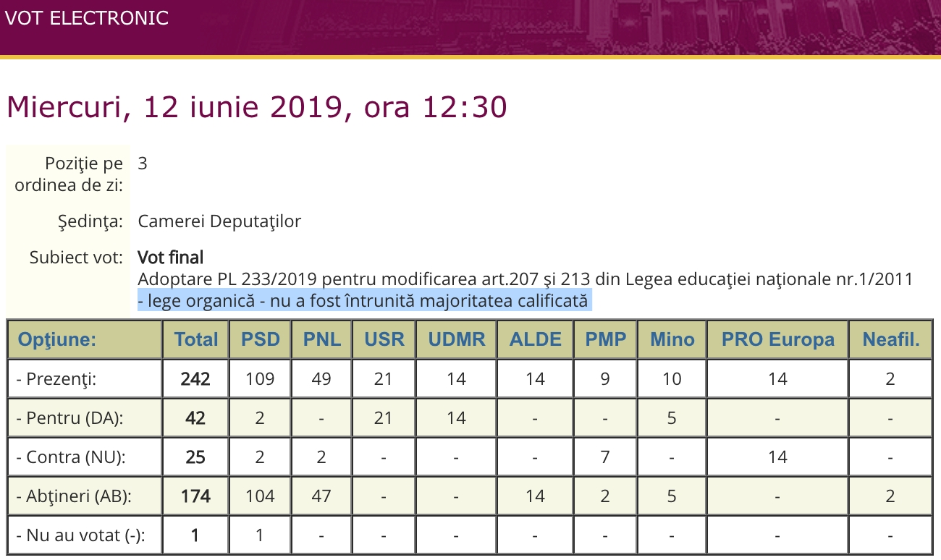Click the Total column header

click(195, 339)
